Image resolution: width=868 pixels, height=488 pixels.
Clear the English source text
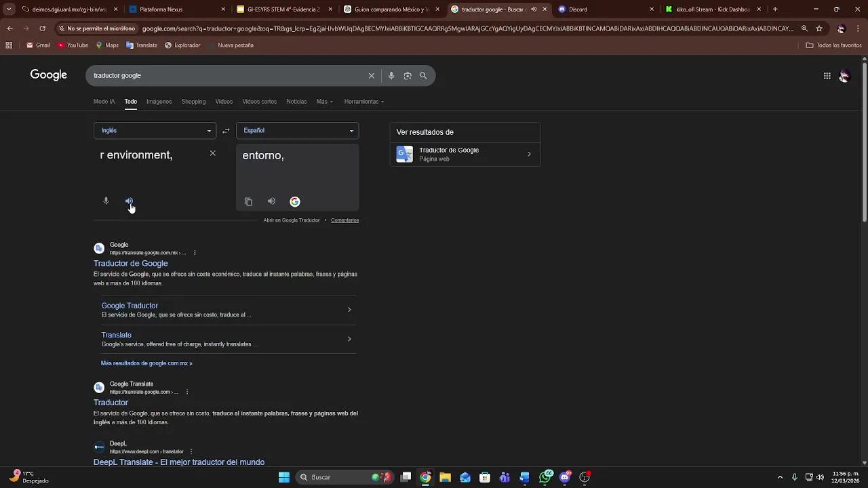212,153
